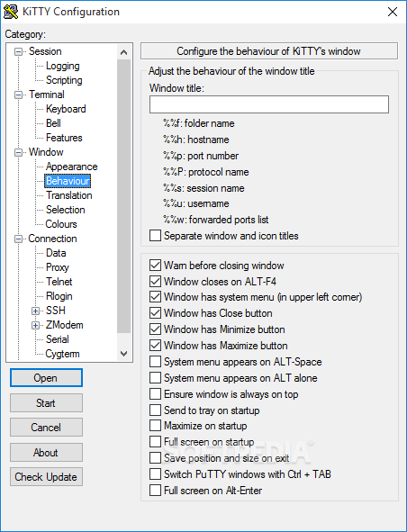The image size is (407, 532).
Task: Click the Cancel button
Action: [46, 428]
